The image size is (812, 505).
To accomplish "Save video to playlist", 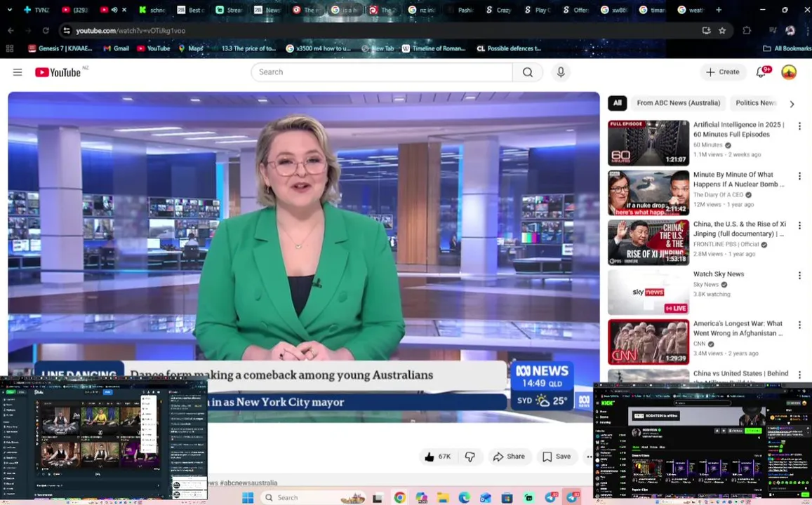I will click(557, 457).
